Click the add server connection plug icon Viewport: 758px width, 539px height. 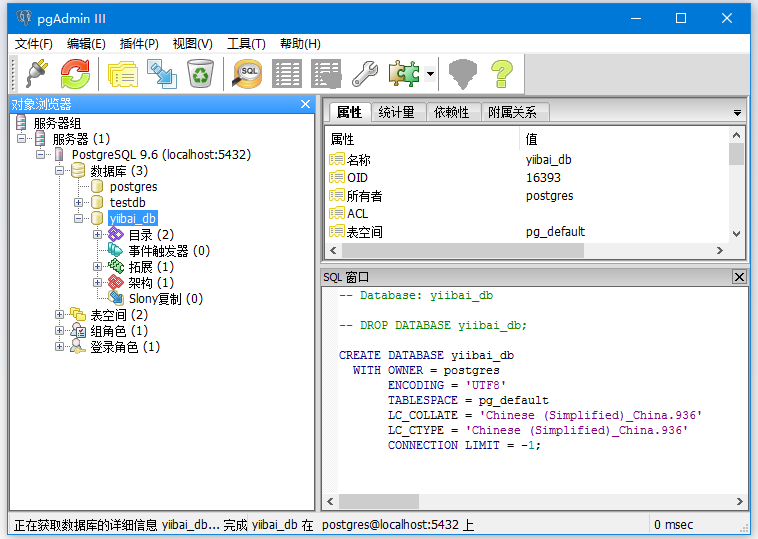pos(36,73)
